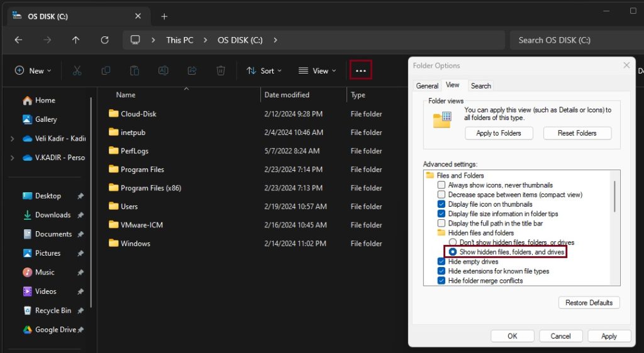This screenshot has height=353, width=644.
Task: Open the See more three-dots menu
Action: [x=360, y=70]
